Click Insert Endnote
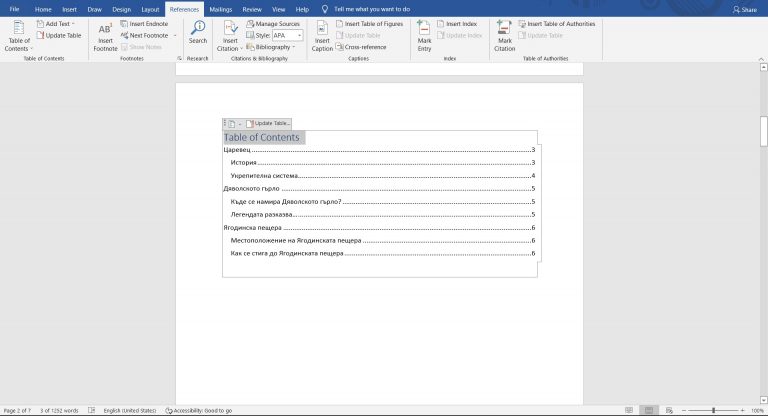Screen dimensions: 768x416 pyautogui.click(x=144, y=24)
